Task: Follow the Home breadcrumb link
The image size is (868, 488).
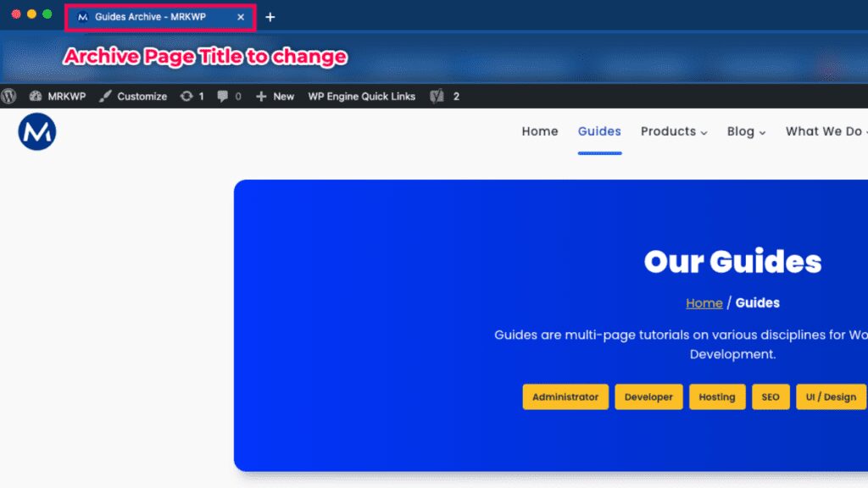Action: coord(704,303)
